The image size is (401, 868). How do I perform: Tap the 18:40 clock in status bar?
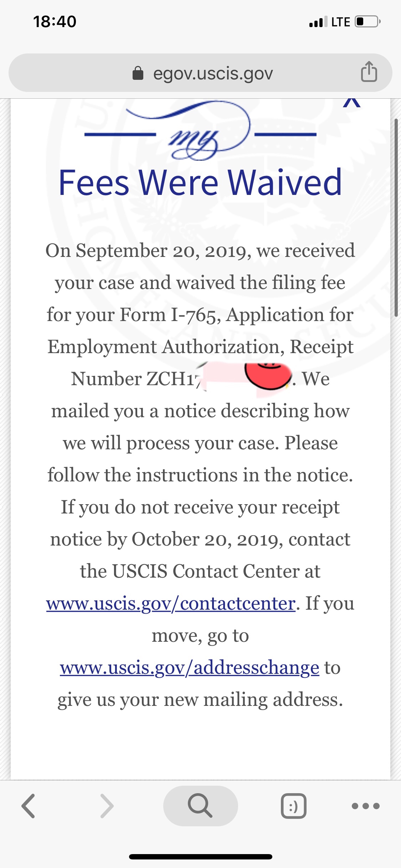(55, 22)
